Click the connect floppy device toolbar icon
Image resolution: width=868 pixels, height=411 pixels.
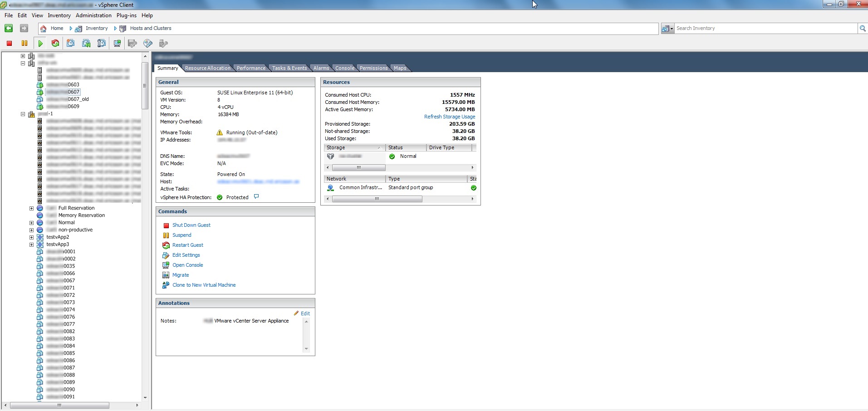pos(132,43)
